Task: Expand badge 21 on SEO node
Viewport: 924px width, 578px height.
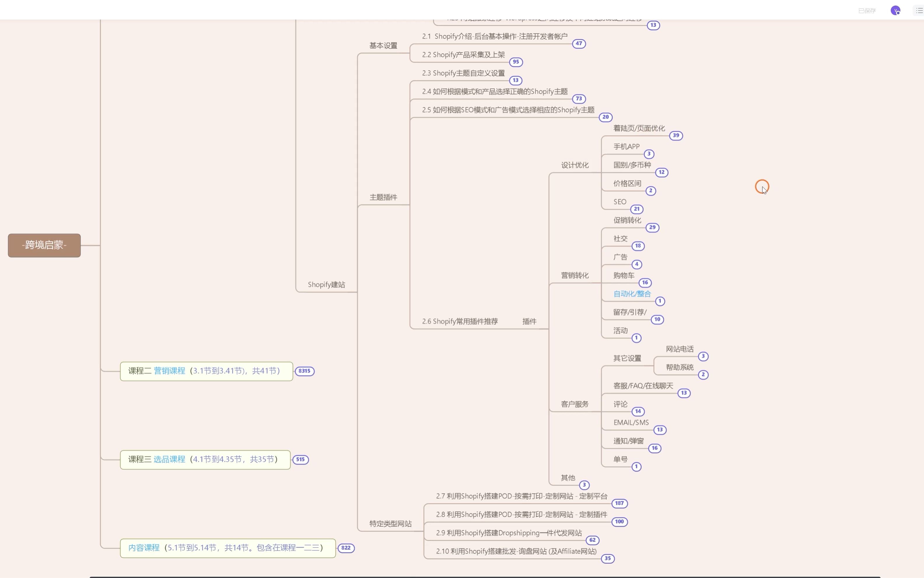Action: click(637, 209)
